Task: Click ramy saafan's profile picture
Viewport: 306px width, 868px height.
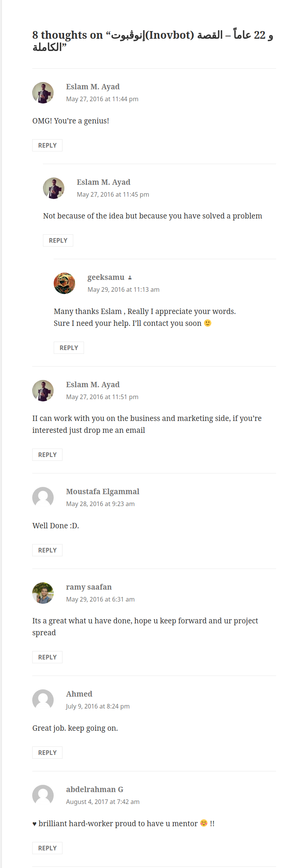Action: click(x=43, y=593)
